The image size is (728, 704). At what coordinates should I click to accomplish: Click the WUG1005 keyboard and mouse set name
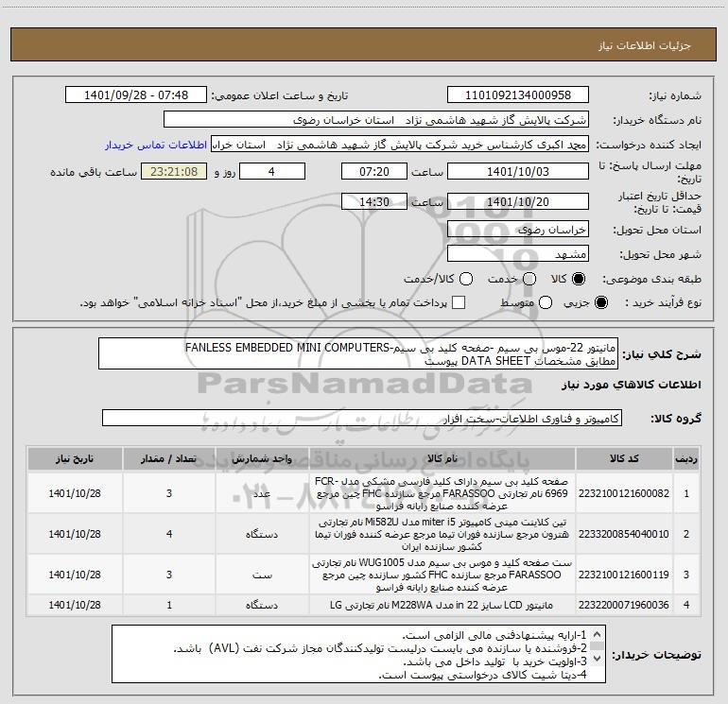(x=442, y=575)
